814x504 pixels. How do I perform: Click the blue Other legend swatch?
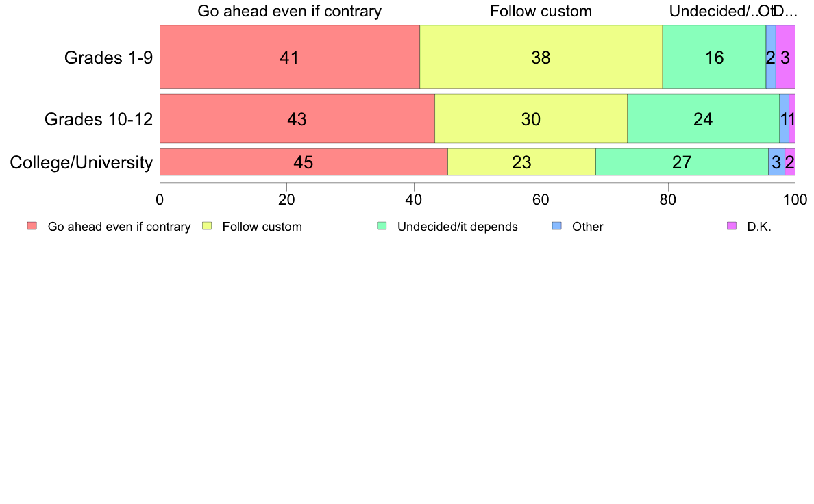click(x=557, y=226)
